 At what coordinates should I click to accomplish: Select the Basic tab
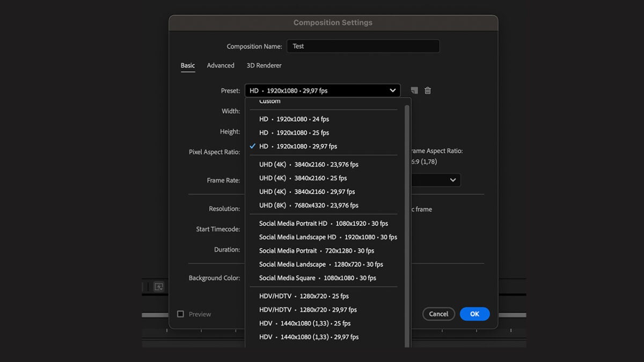pos(188,65)
